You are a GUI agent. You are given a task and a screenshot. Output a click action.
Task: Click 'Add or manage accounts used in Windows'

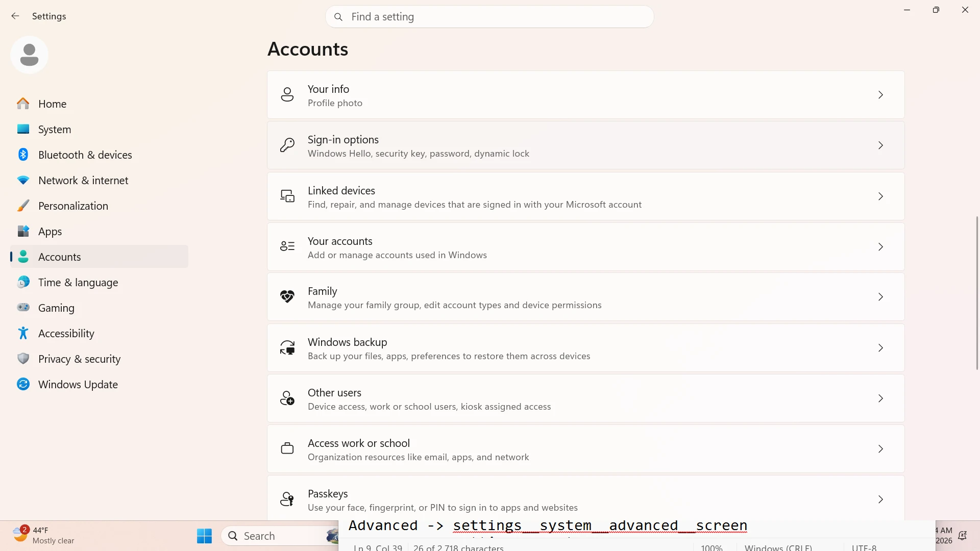pyautogui.click(x=397, y=255)
